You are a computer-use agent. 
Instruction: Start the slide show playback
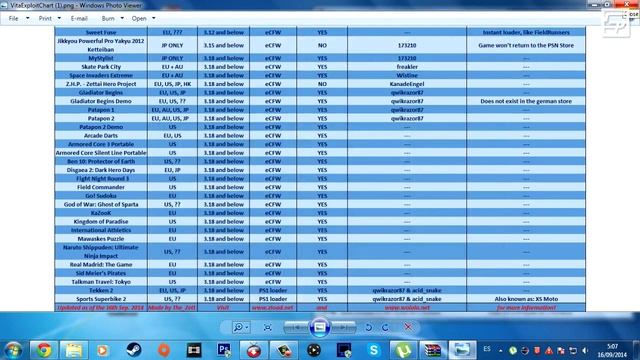pyautogui.click(x=320, y=327)
